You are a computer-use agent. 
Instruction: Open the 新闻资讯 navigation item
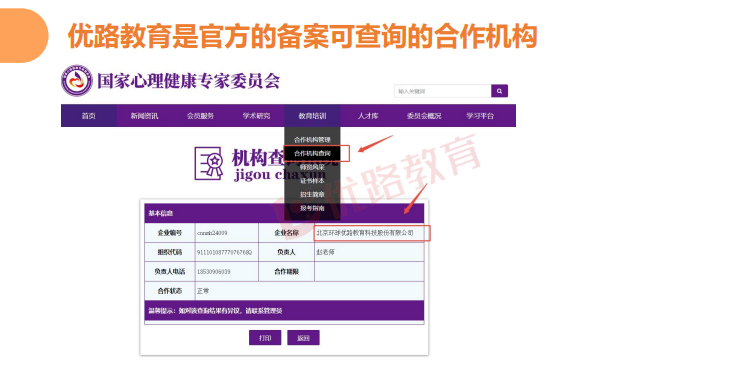(x=144, y=116)
